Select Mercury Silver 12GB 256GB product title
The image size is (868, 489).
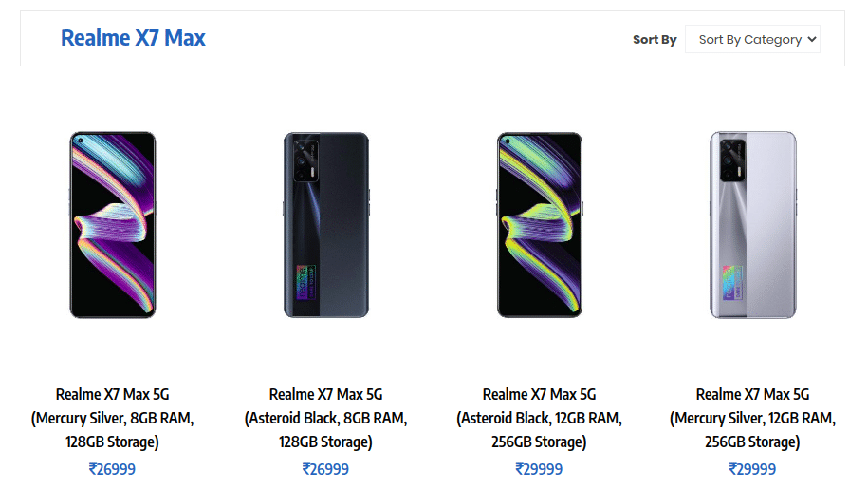click(x=752, y=418)
